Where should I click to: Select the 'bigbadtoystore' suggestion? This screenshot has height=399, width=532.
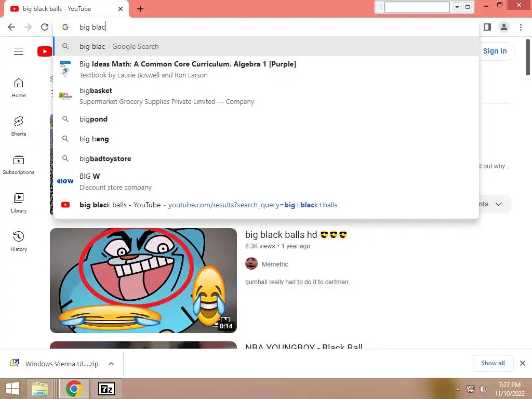tap(266, 158)
